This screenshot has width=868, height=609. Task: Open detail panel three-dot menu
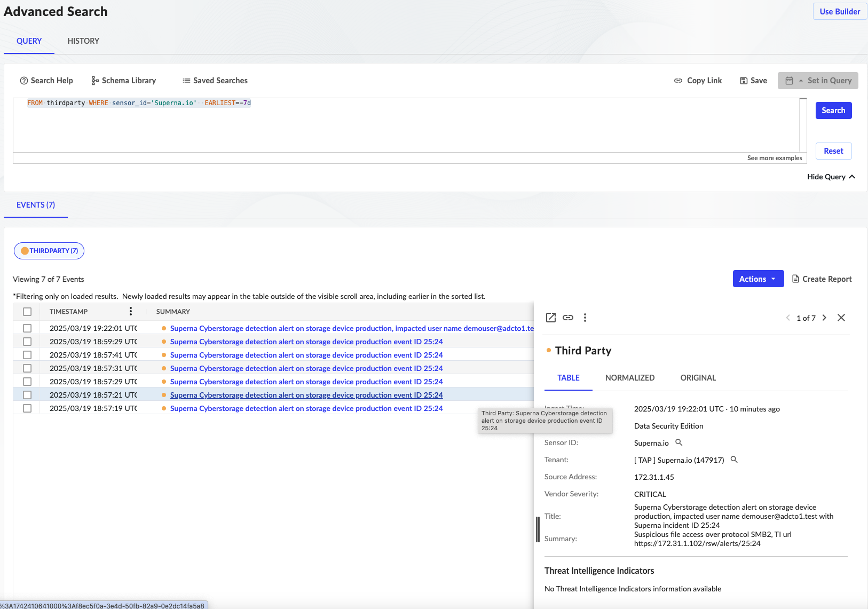click(585, 318)
